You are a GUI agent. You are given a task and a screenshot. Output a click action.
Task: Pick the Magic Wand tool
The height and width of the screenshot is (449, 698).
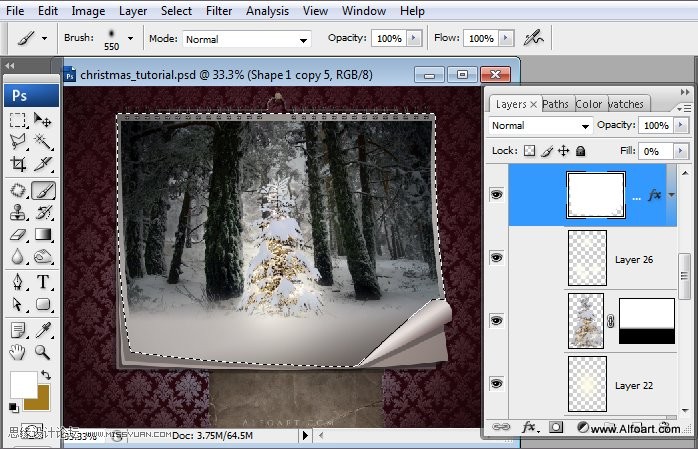[43, 142]
